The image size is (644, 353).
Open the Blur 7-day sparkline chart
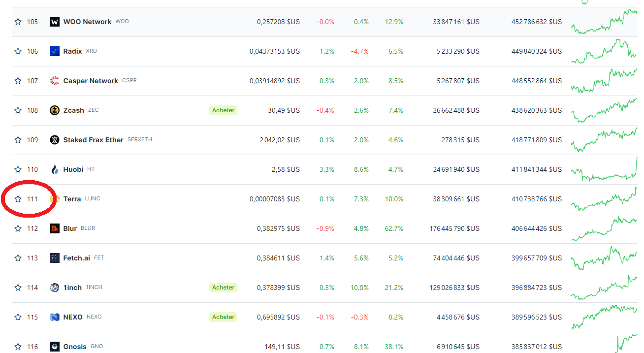[x=604, y=228]
